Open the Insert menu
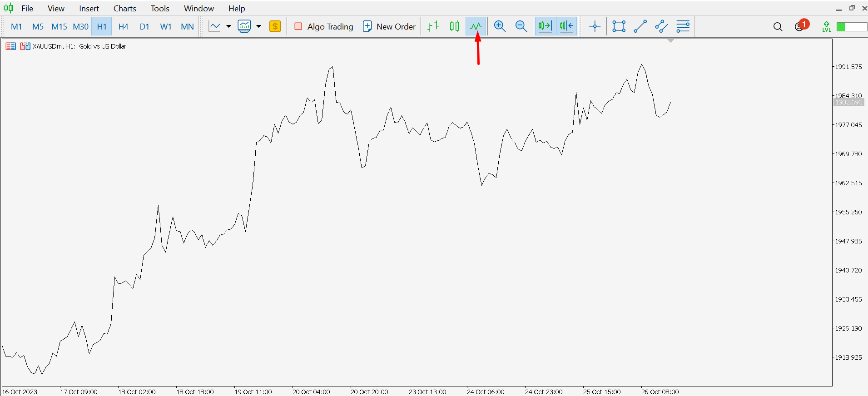The image size is (868, 396). point(89,8)
